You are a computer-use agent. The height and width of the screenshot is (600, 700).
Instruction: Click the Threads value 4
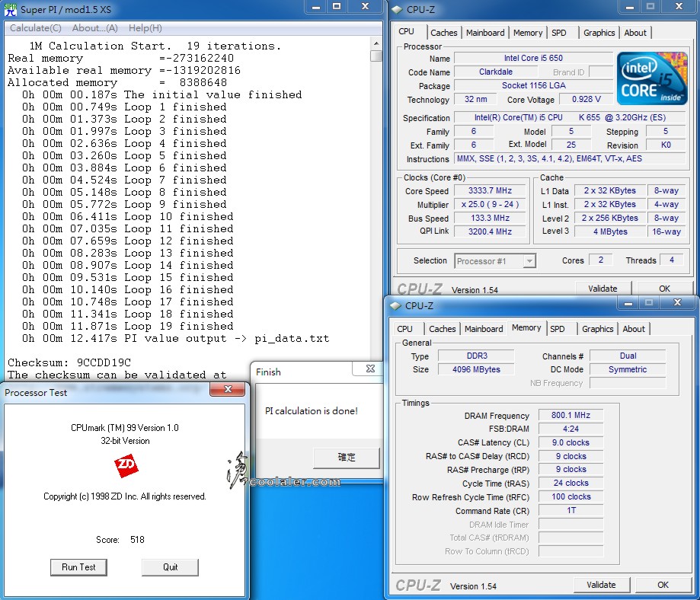coord(671,260)
